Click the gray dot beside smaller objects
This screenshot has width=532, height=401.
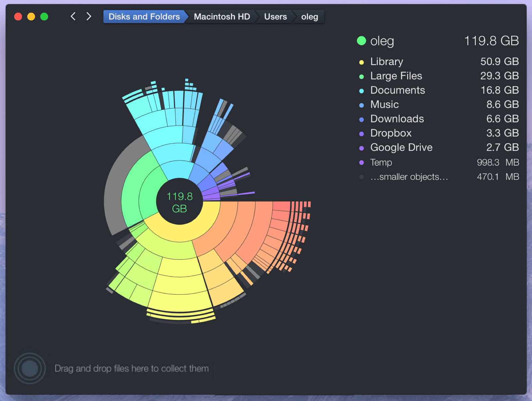pyautogui.click(x=361, y=177)
